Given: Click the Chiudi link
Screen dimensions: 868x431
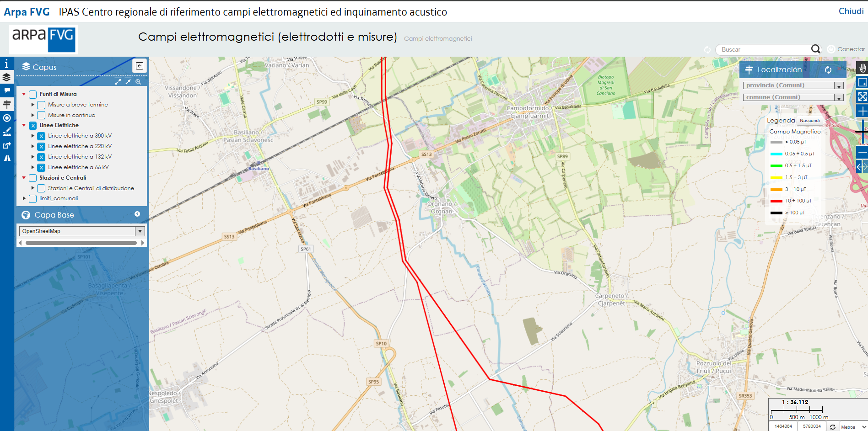Looking at the screenshot, I should tap(851, 11).
